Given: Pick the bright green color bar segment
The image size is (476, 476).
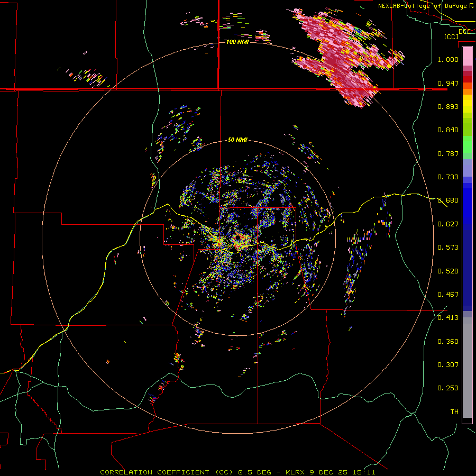Looking at the screenshot, I should [x=467, y=144].
